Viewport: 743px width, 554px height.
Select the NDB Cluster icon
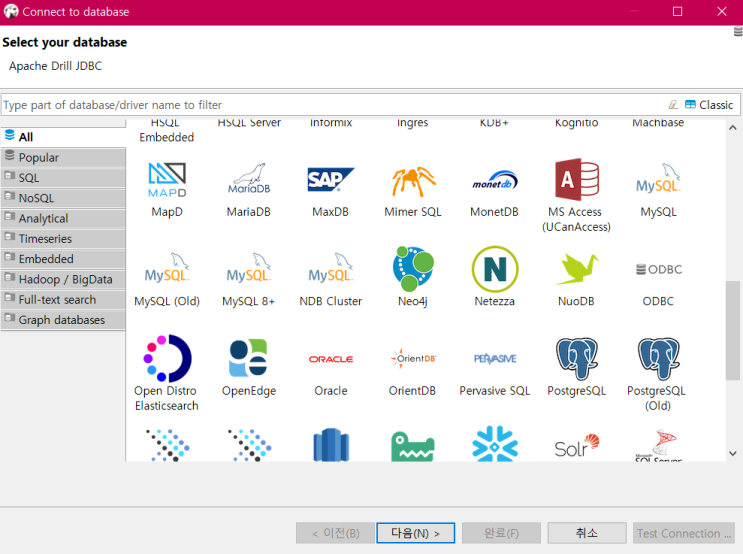(x=330, y=268)
